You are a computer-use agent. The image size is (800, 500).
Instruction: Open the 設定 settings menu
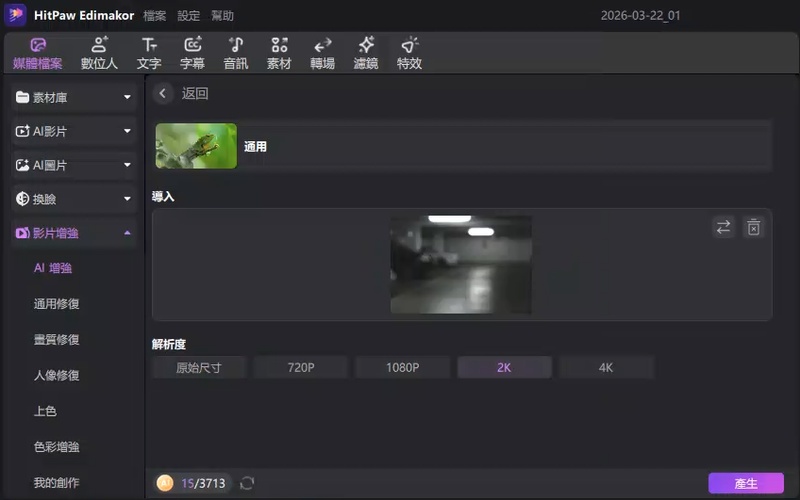pyautogui.click(x=188, y=16)
